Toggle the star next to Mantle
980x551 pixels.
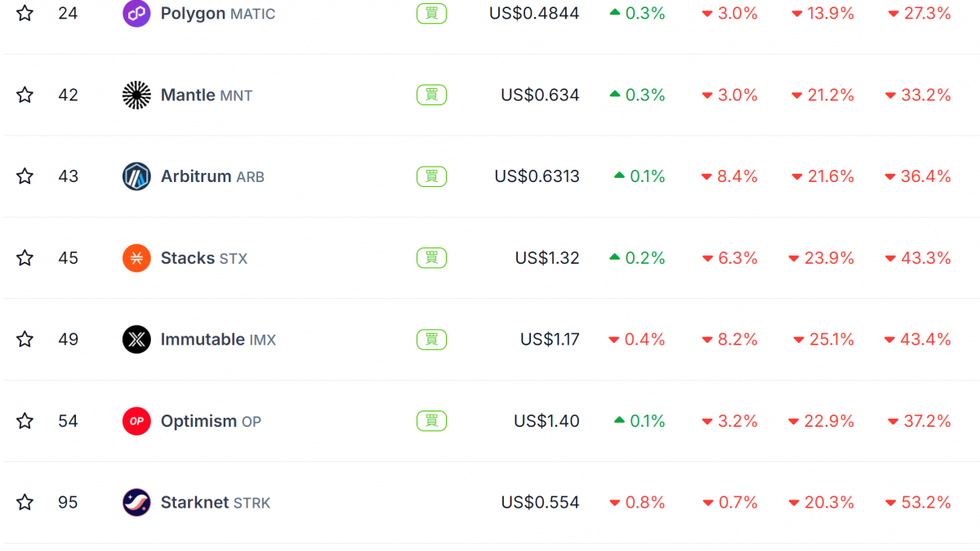tap(25, 95)
